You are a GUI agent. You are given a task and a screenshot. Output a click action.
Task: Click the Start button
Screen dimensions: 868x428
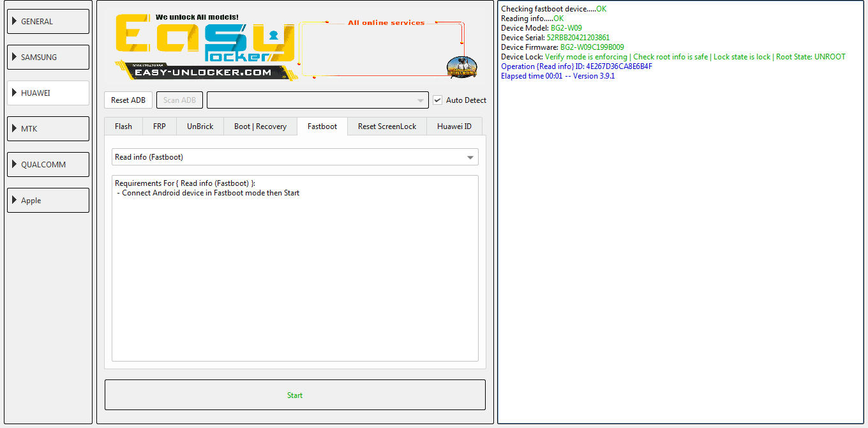[x=295, y=395]
